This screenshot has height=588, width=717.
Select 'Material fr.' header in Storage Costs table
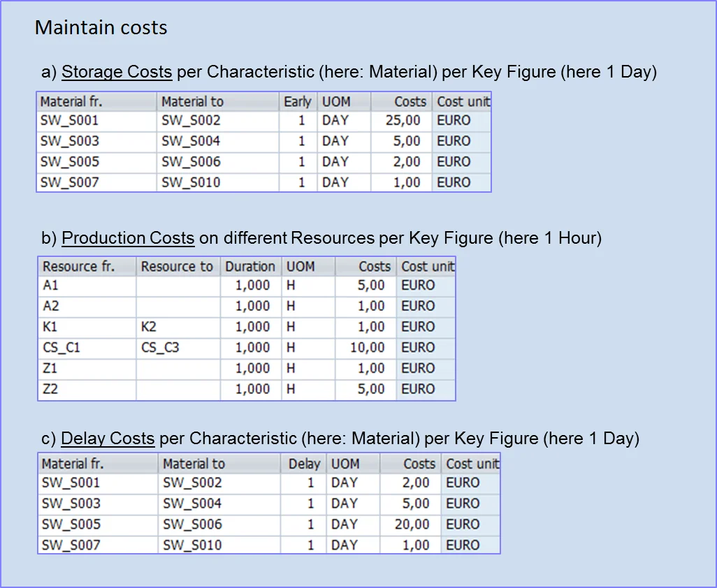(96, 101)
